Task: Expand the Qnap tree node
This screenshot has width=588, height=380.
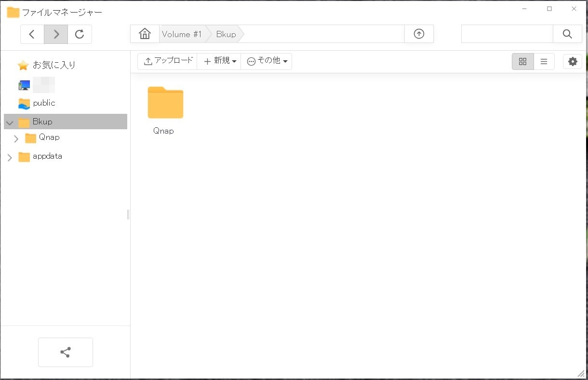Action: point(16,139)
